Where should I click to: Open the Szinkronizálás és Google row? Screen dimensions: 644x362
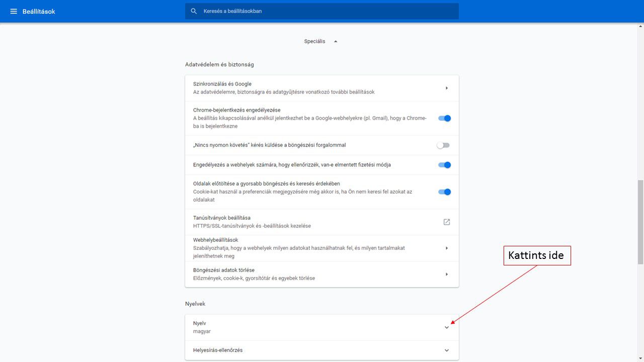click(302, 88)
